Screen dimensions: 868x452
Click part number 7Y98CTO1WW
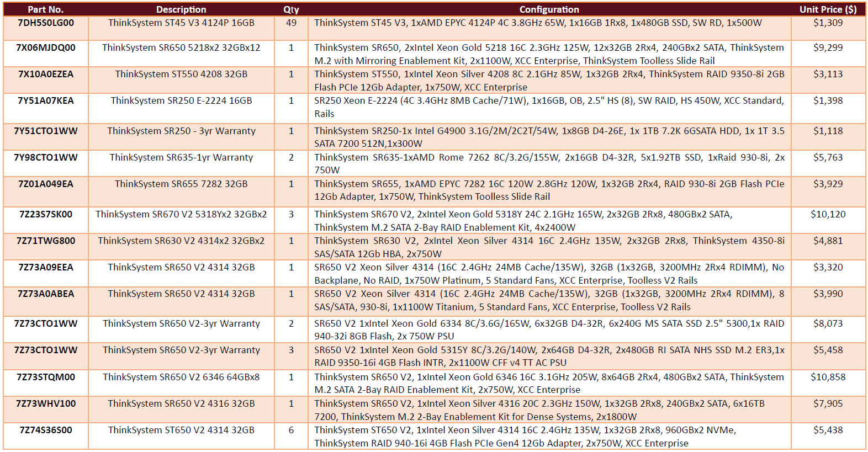pos(46,157)
